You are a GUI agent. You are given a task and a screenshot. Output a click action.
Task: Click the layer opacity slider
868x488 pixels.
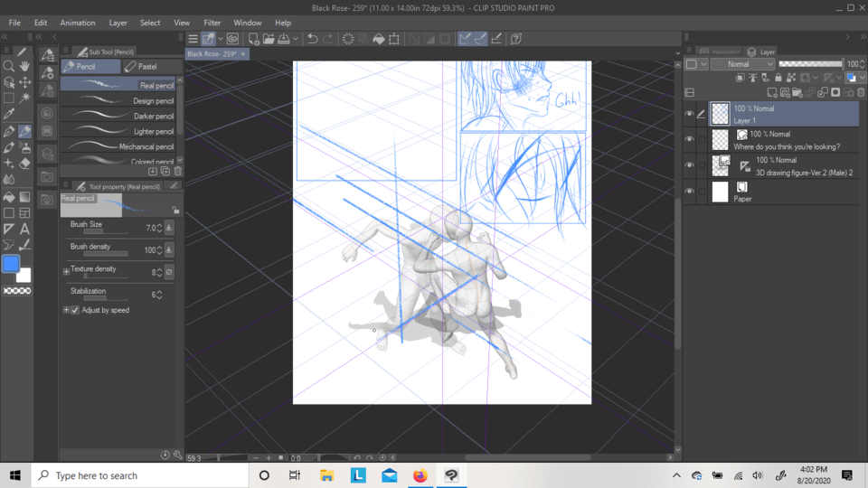tap(811, 64)
